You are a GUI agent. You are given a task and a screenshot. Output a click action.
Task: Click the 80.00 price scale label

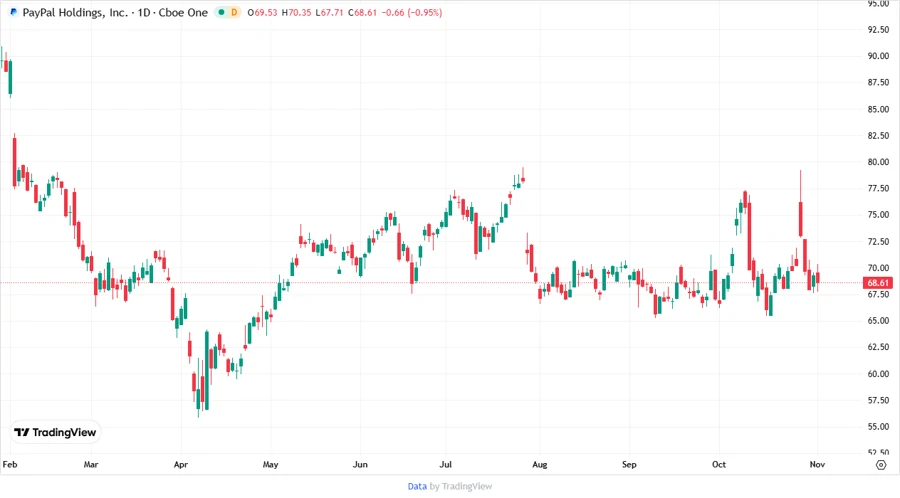point(878,162)
